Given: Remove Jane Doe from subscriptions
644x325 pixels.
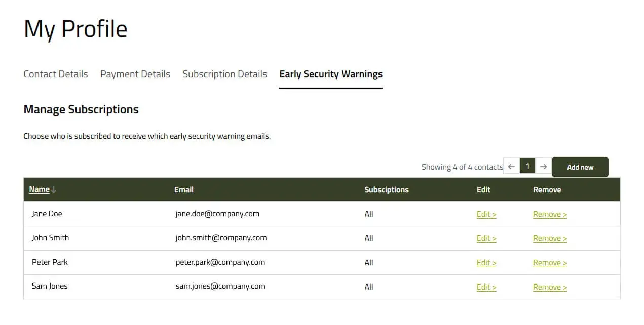Looking at the screenshot, I should click(550, 214).
